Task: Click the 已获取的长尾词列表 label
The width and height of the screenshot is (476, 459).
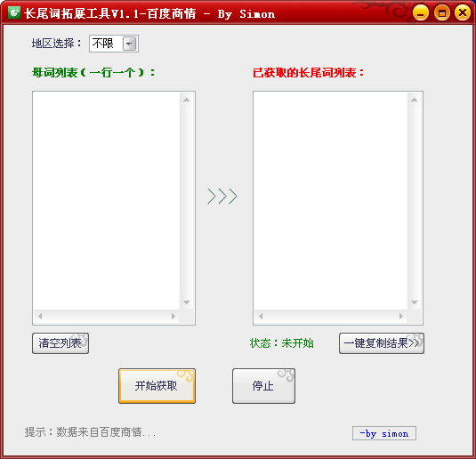Action: (309, 73)
